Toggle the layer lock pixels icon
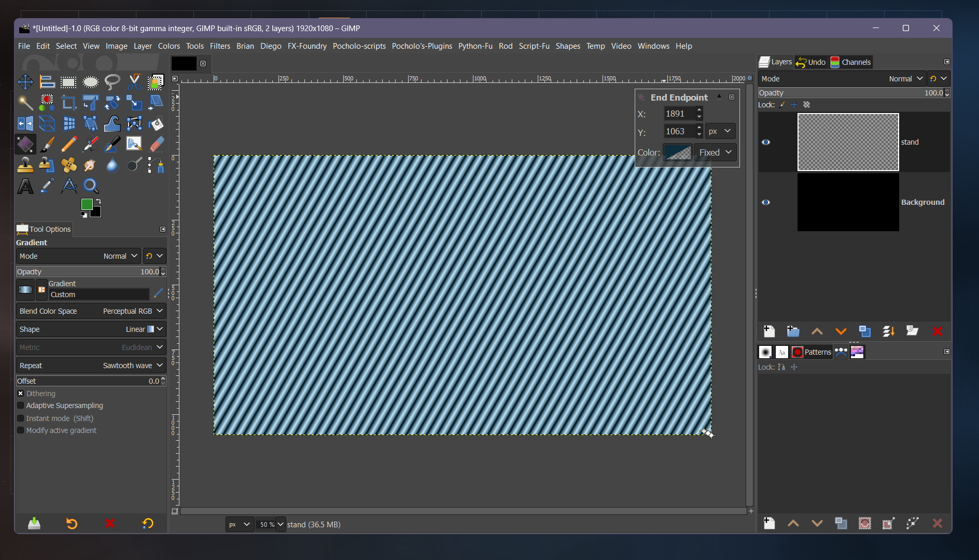 [782, 105]
